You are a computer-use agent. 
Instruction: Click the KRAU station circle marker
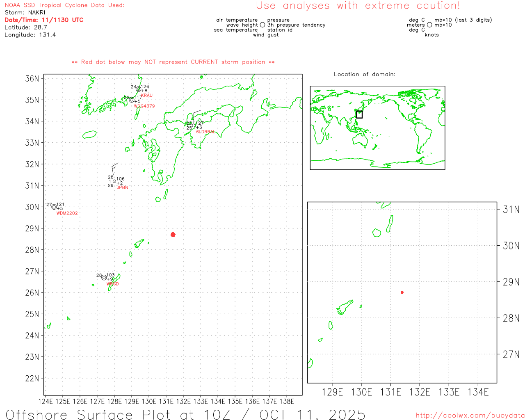click(139, 89)
